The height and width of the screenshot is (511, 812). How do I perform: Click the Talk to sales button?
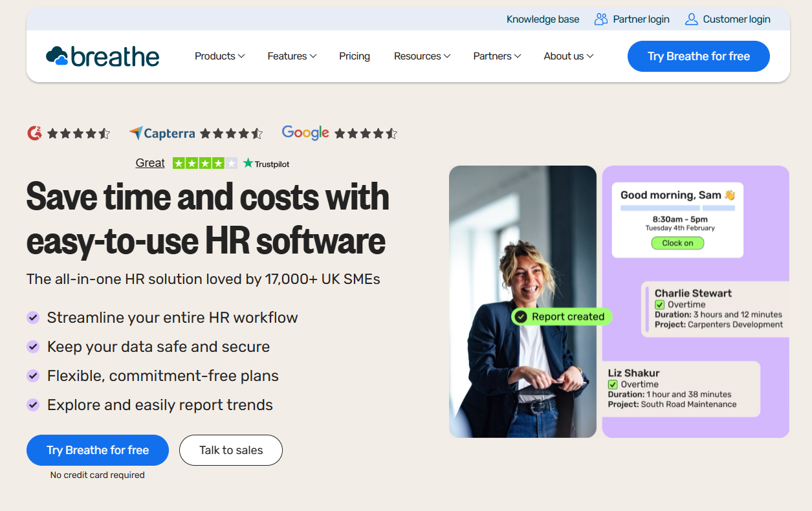[230, 450]
